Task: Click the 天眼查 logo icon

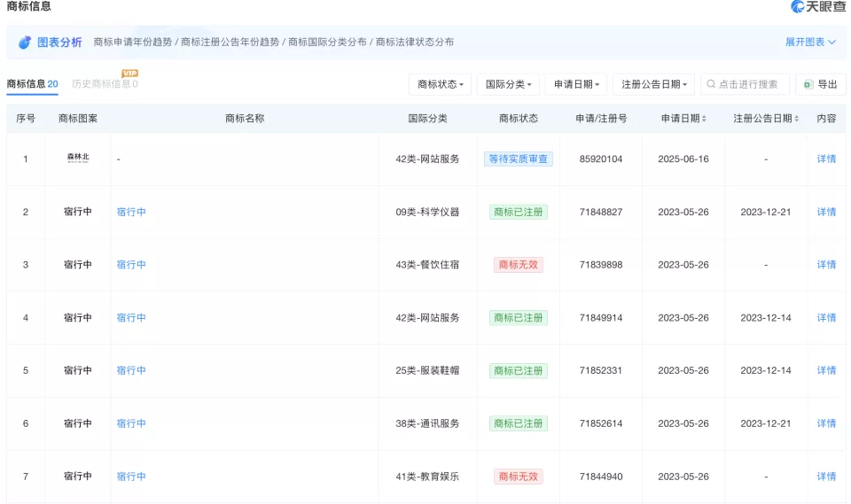Action: click(x=798, y=7)
